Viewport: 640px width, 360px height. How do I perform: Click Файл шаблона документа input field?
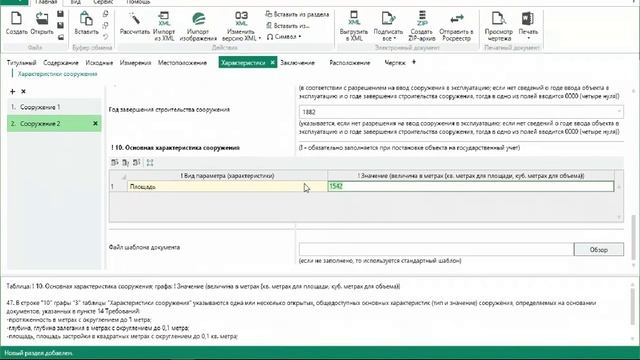tap(436, 249)
